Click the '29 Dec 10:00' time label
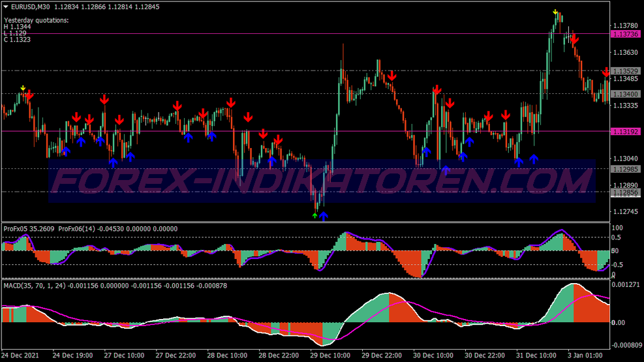The image size is (644, 362). coord(330,355)
